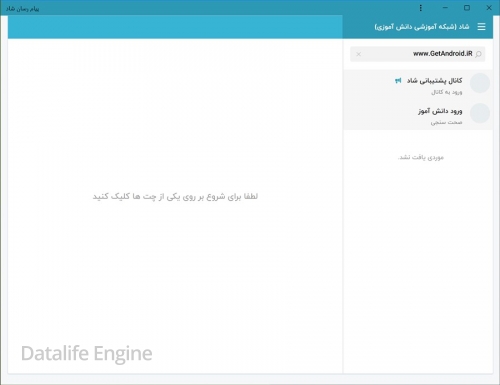The width and height of the screenshot is (500, 385).
Task: Clear the search field with the X
Action: [x=359, y=54]
